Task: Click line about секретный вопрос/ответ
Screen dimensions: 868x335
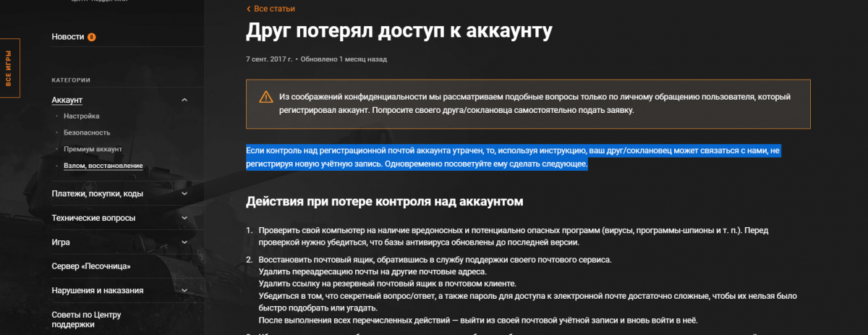Action: [x=527, y=300]
